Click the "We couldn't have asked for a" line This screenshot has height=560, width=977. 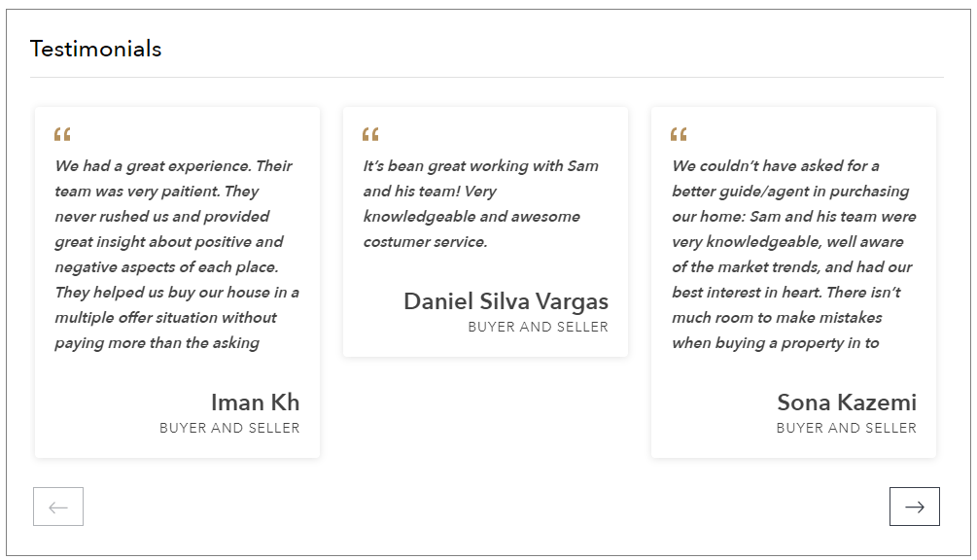pyautogui.click(x=775, y=166)
